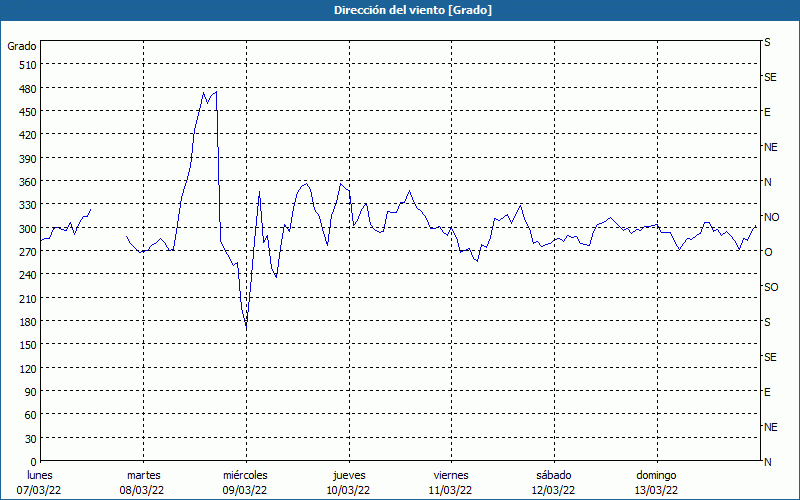Viewport: 800px width, 500px height.
Task: Click the 390 value on the left axis
Action: point(28,159)
